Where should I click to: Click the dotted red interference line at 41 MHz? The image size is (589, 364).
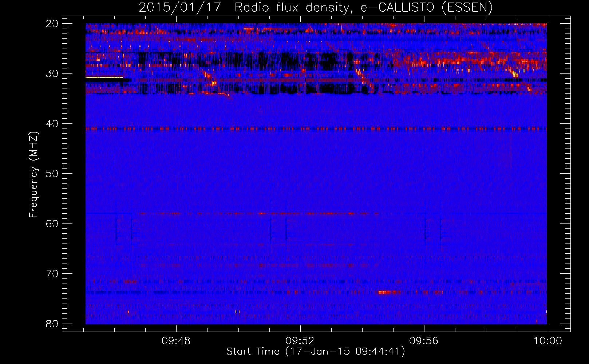316,128
